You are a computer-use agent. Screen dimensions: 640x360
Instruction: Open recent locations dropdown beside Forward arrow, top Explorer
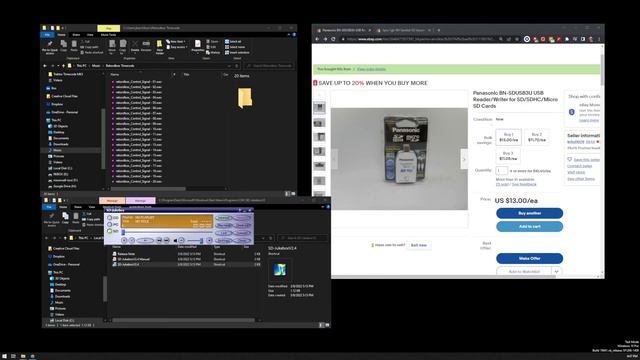[58, 66]
